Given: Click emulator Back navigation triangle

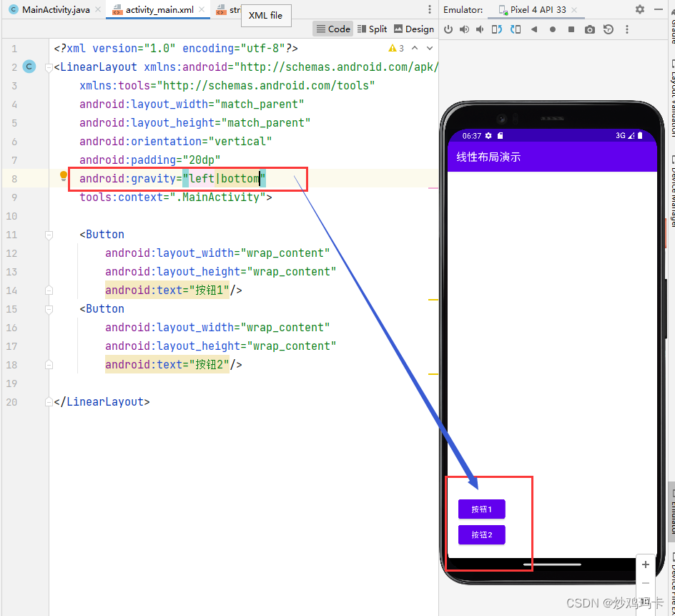Looking at the screenshot, I should click(534, 29).
